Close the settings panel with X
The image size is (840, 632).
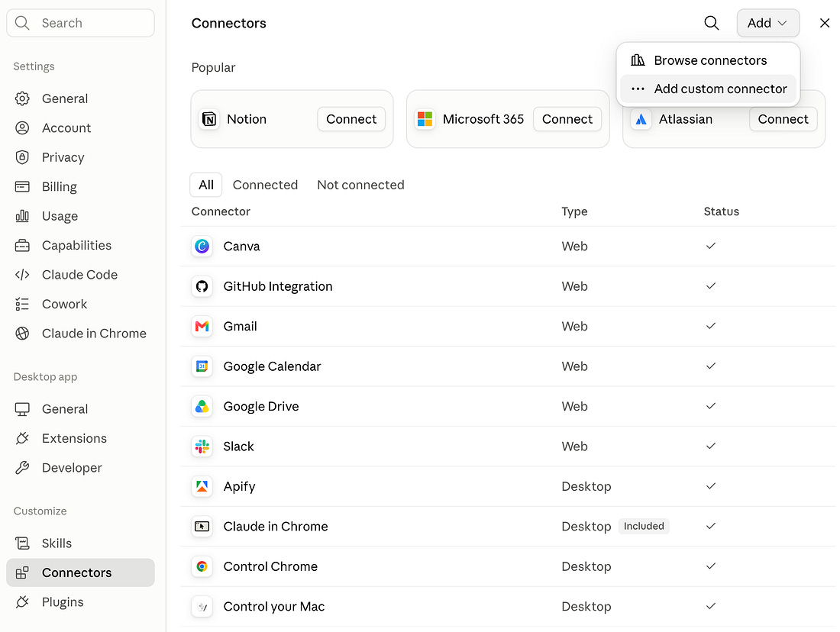(825, 23)
